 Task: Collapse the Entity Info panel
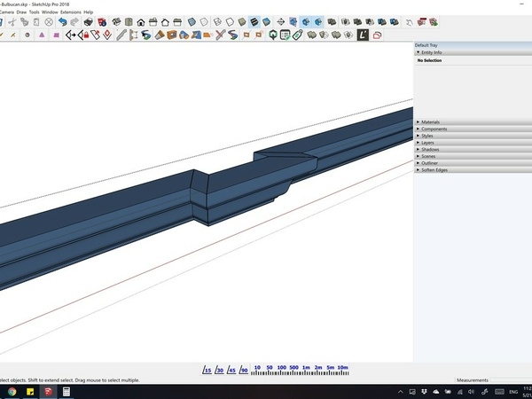(430, 52)
